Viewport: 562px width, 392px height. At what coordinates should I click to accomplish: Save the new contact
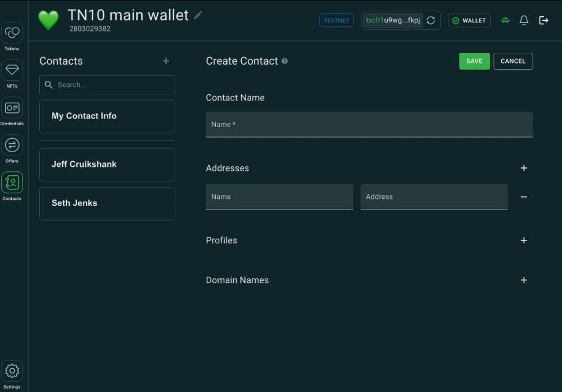pos(474,61)
